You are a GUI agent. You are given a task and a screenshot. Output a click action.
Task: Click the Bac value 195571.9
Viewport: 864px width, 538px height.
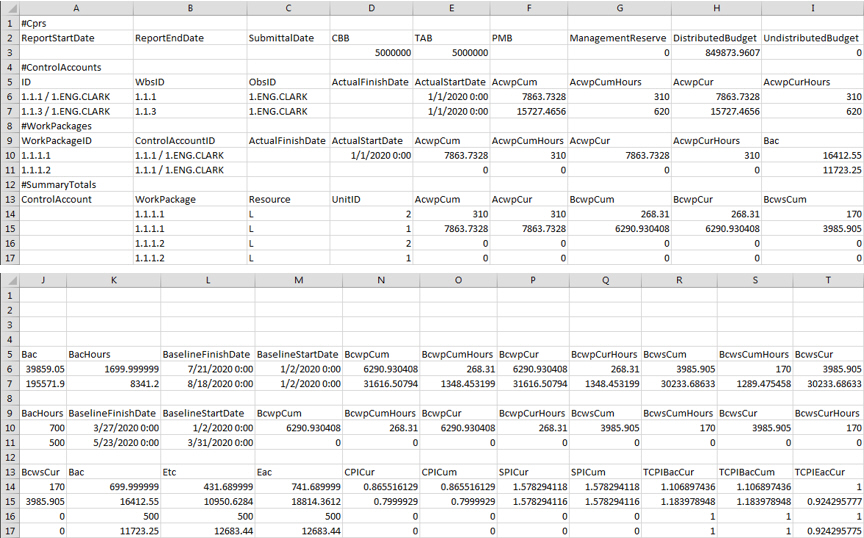40,383
